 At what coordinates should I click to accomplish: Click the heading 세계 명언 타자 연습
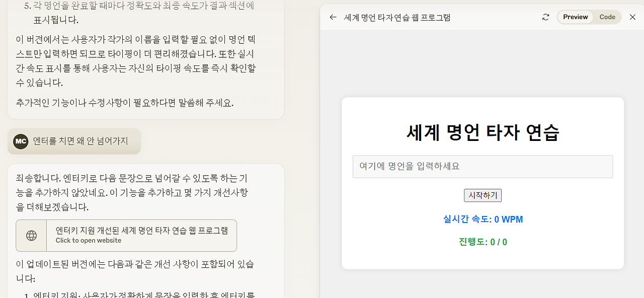click(x=482, y=132)
